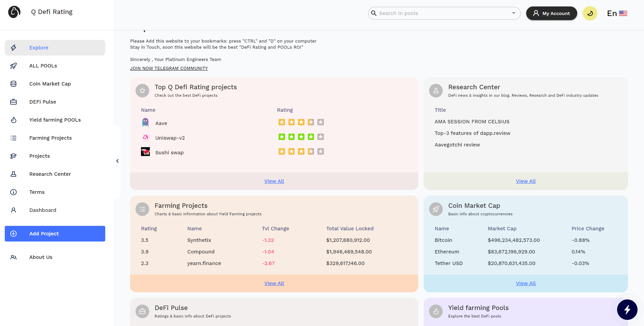Toggle dark mode with the moon button
The image size is (644, 326).
tap(590, 13)
